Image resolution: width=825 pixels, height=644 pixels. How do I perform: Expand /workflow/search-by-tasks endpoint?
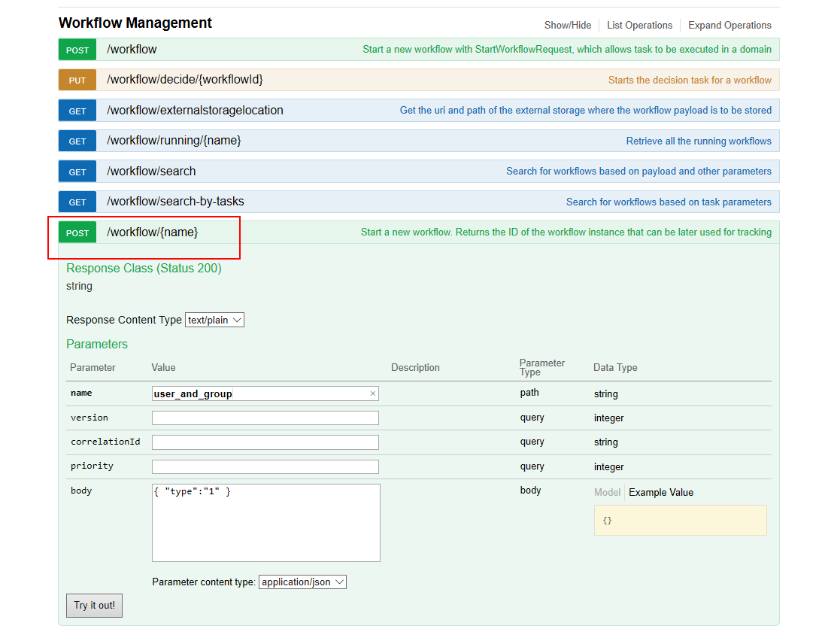pos(175,202)
